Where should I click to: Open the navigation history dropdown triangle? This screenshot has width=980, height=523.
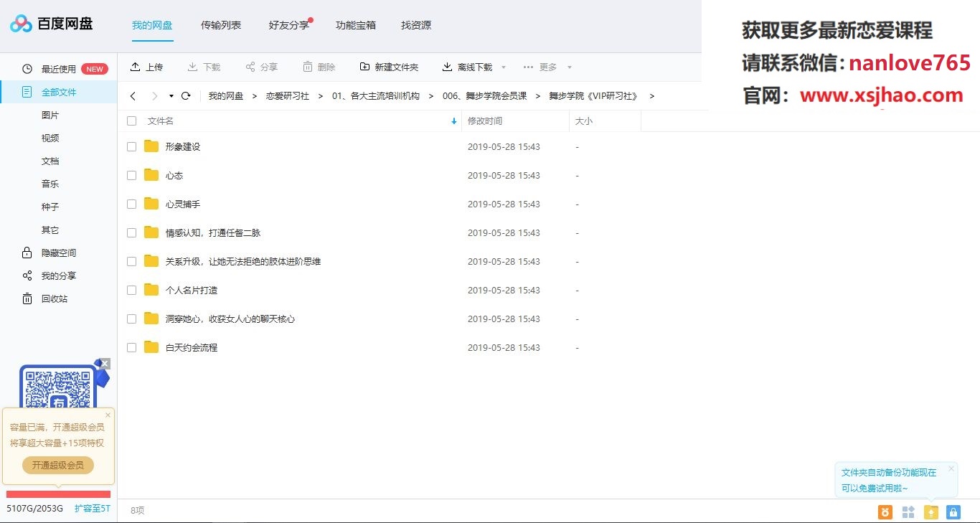(171, 96)
